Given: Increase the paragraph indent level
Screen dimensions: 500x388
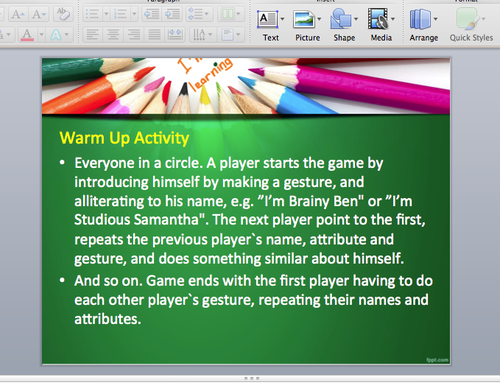Looking at the screenshot, I should [172, 14].
